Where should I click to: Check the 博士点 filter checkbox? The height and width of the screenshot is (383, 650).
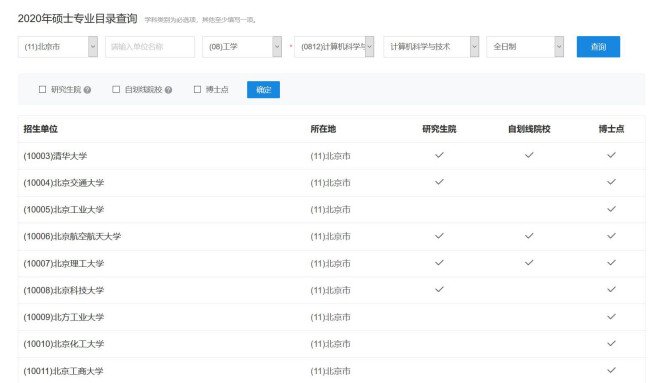coord(197,90)
